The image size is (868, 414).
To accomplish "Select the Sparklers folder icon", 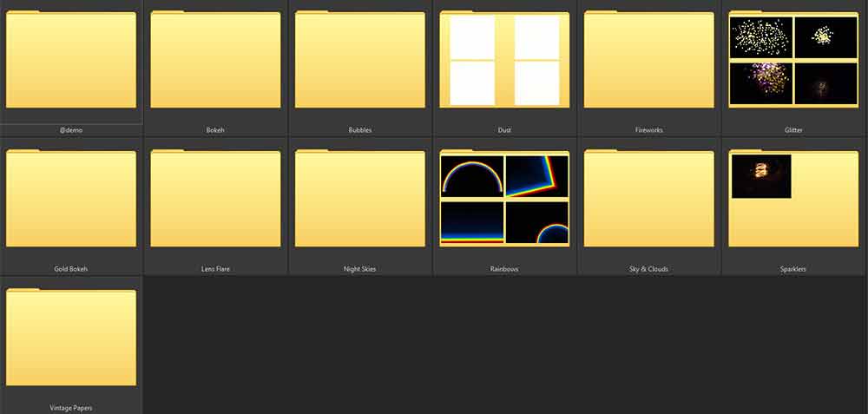I will click(x=793, y=198).
